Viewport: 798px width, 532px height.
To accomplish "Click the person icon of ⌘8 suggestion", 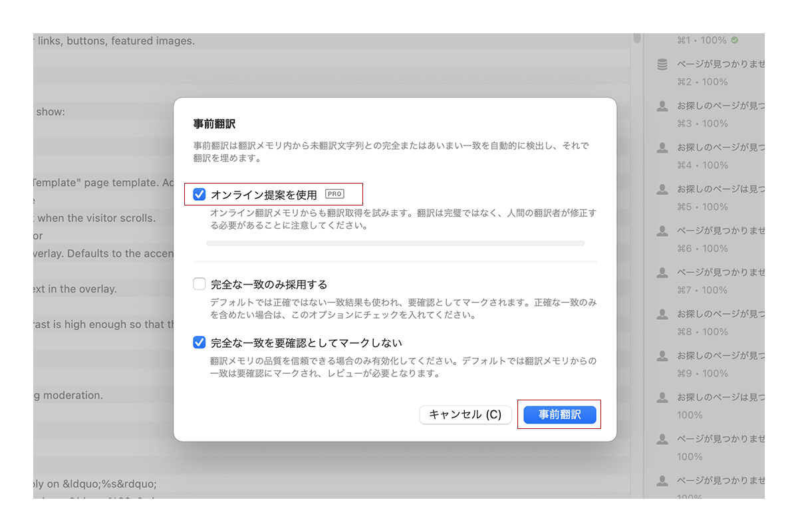I will tap(662, 314).
